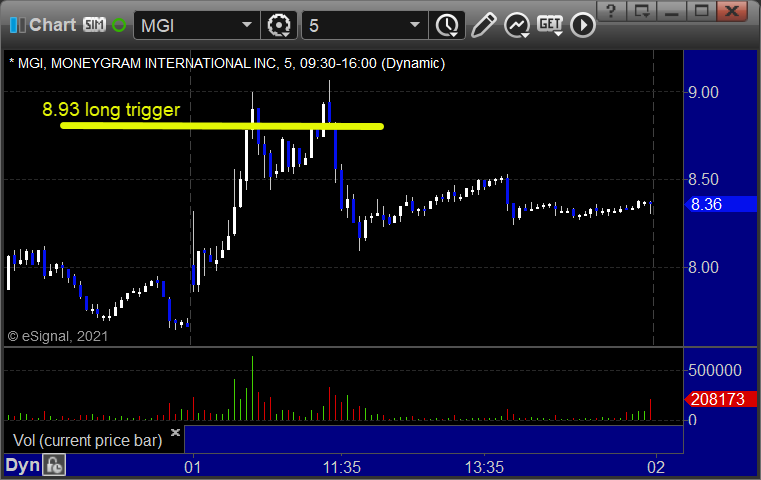Open the studies line-chart icon
761x480 pixels.
(x=517, y=25)
